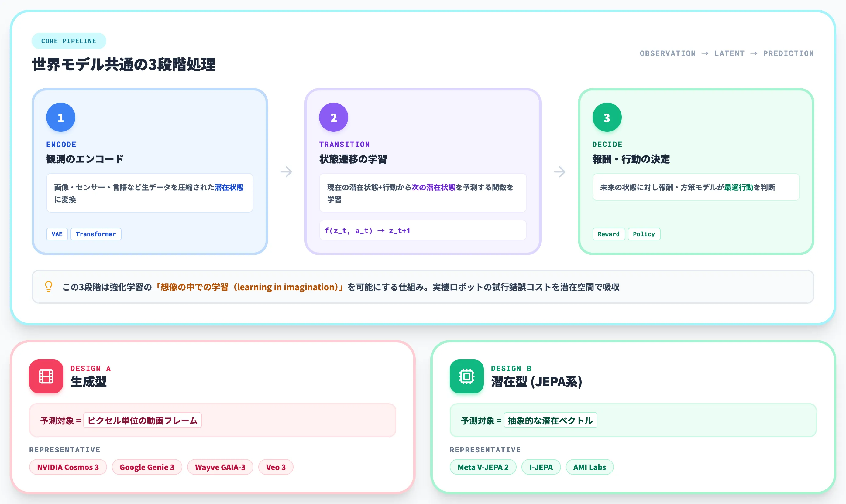Click the DESIGN B label

tap(511, 369)
